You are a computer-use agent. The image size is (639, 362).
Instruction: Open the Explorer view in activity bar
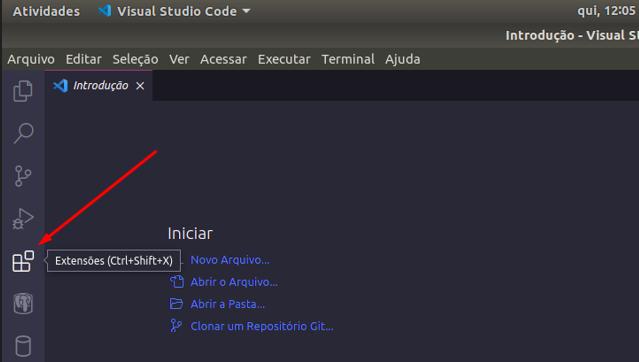click(x=23, y=91)
